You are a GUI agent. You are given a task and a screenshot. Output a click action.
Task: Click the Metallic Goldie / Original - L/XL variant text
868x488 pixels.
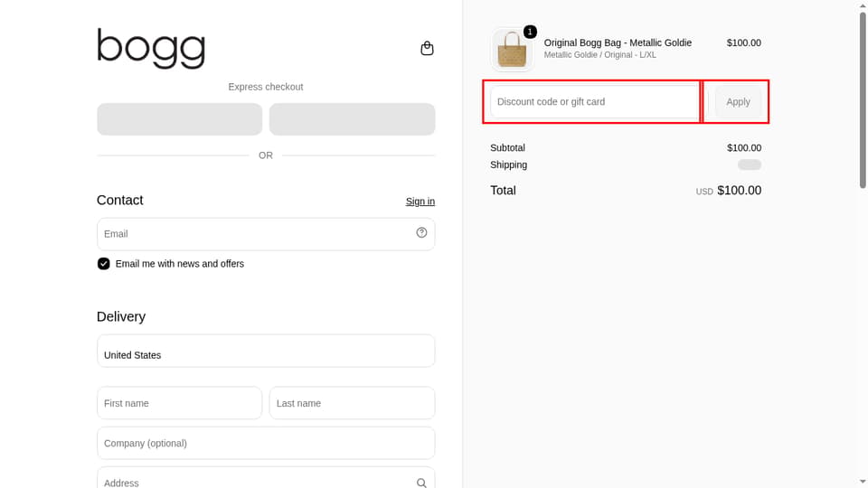(600, 55)
